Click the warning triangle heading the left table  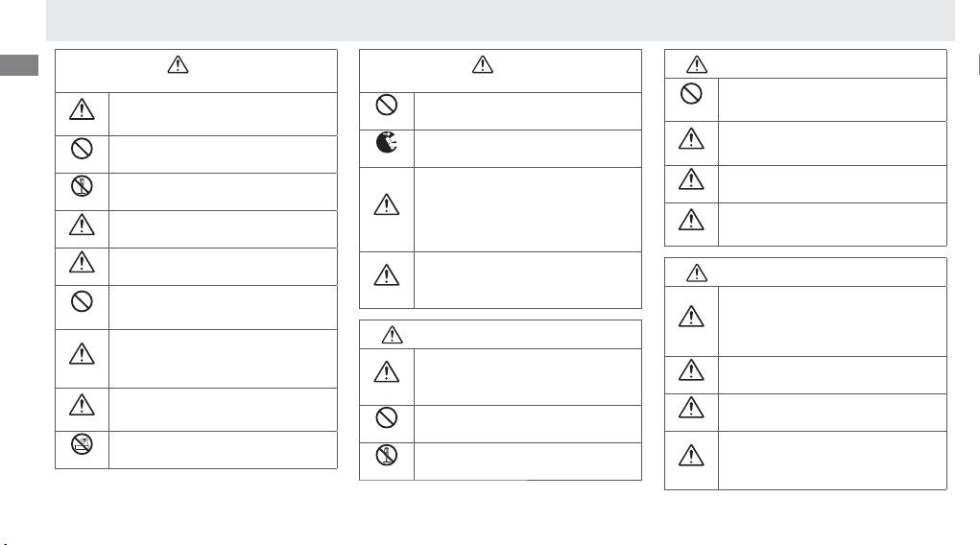coord(179,65)
